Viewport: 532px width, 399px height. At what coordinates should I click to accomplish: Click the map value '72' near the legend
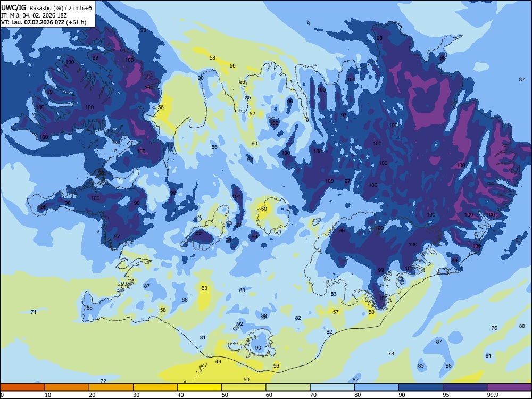point(104,381)
